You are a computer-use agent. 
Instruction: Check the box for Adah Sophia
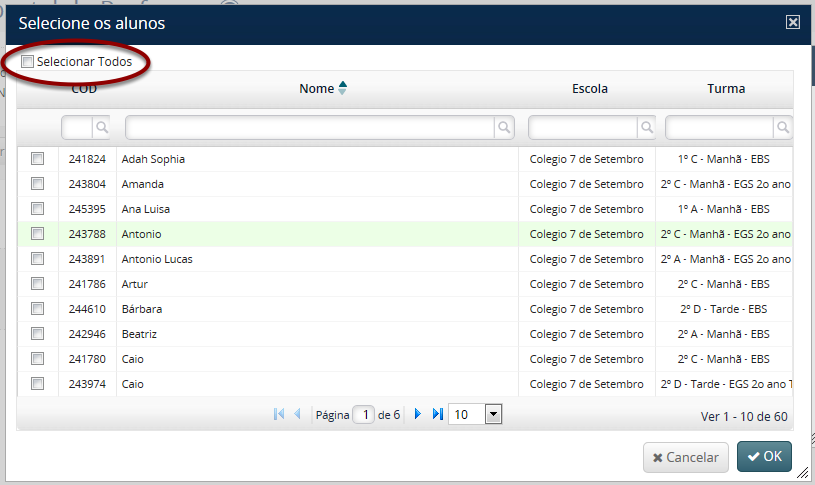(37, 158)
